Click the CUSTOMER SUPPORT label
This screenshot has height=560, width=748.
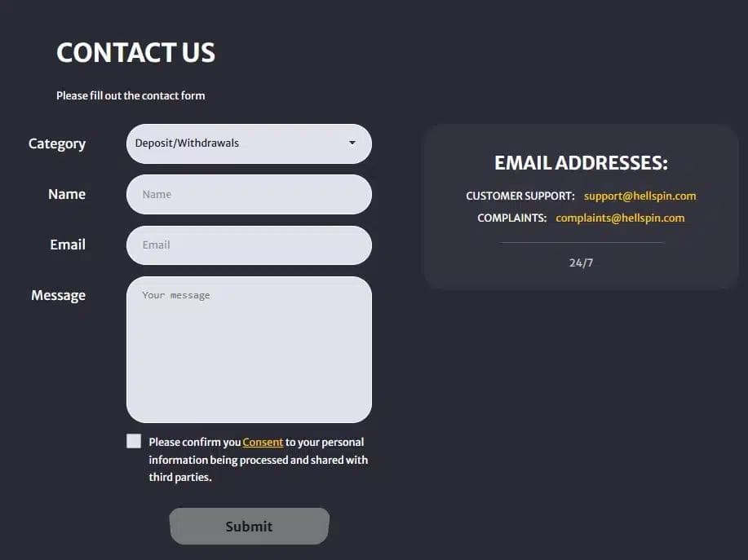pyautogui.click(x=520, y=196)
